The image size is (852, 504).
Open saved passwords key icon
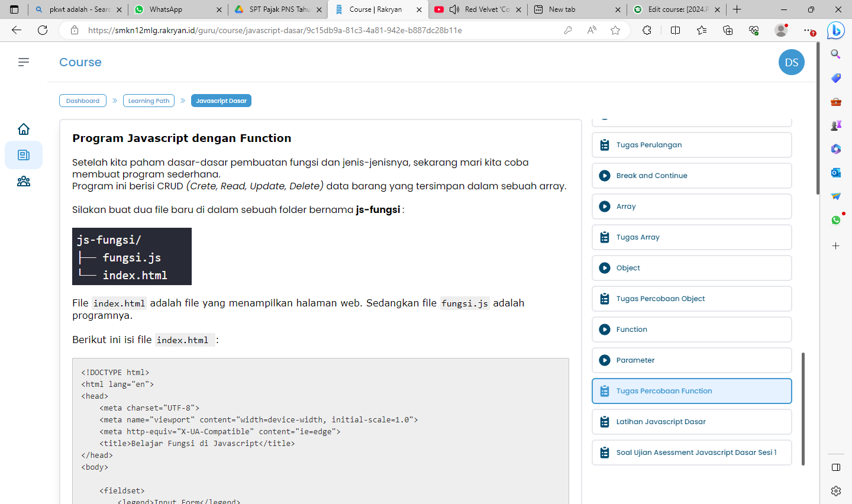(568, 30)
